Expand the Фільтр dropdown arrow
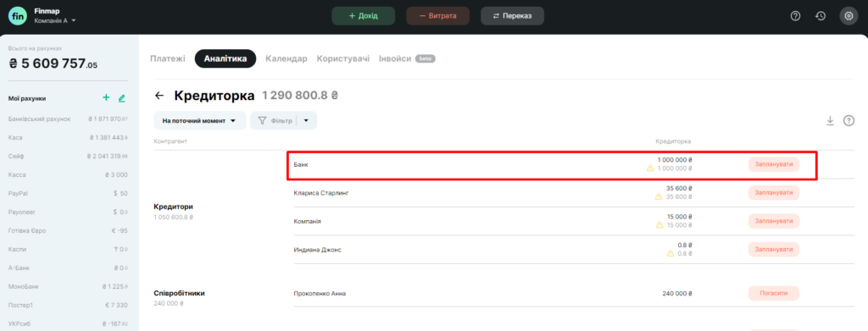 (306, 120)
